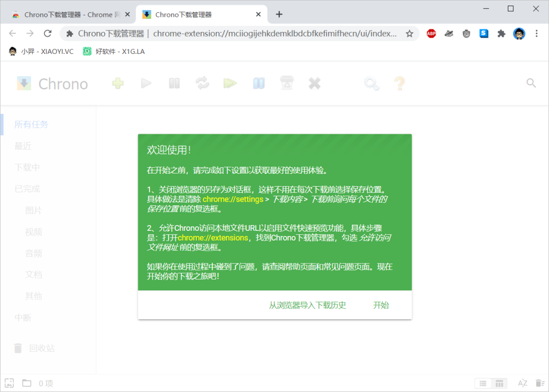Open the AZ sort order selector
549x392 pixels.
522,383
